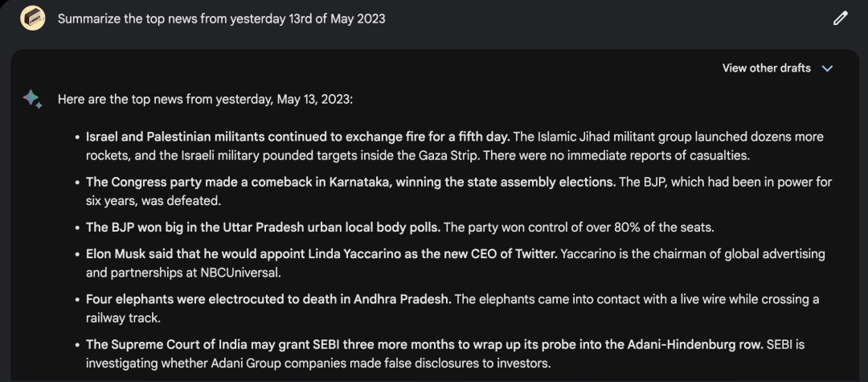This screenshot has height=382, width=868.
Task: Click the Elon Musk Linda Yaccarino headline
Action: [321, 254]
